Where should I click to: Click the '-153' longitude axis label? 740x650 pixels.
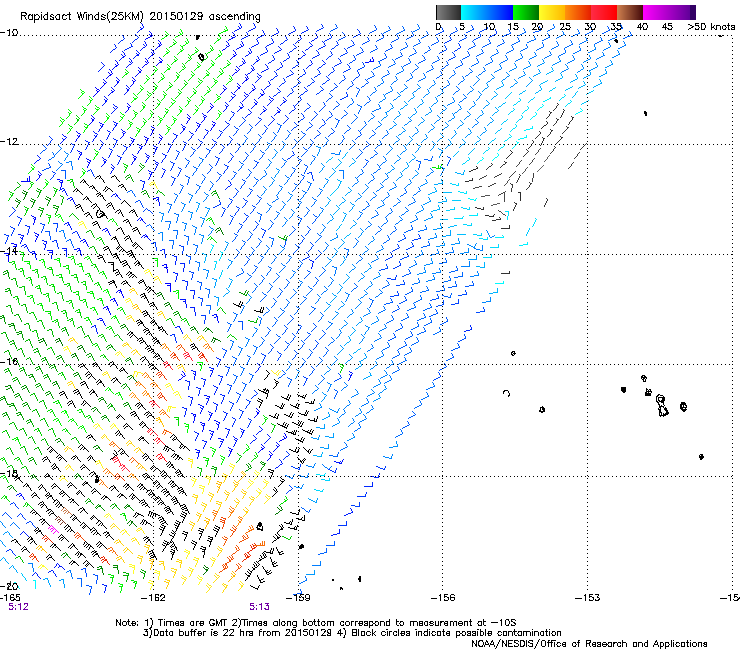tap(588, 598)
